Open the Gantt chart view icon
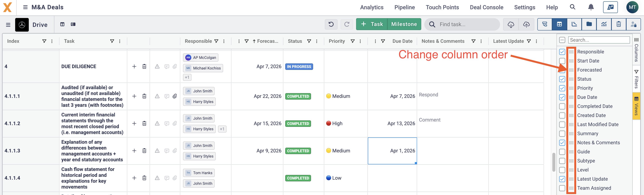This screenshot has width=644, height=195. pos(574,24)
